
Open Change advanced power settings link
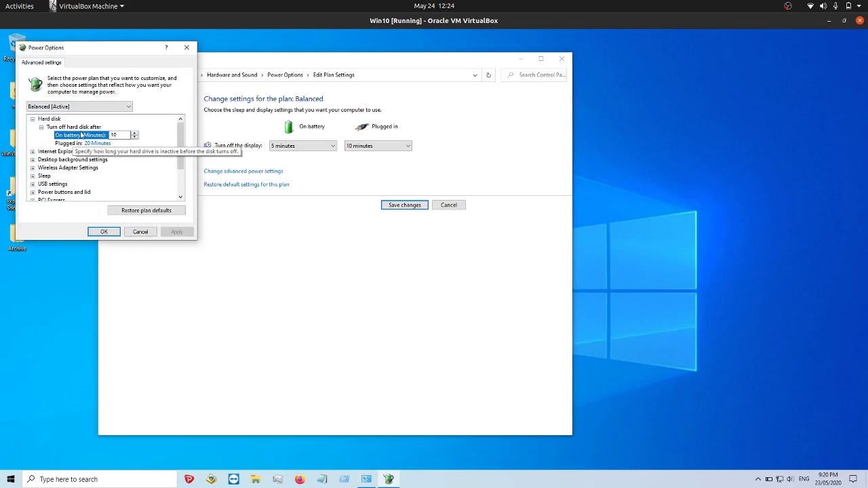click(x=243, y=171)
